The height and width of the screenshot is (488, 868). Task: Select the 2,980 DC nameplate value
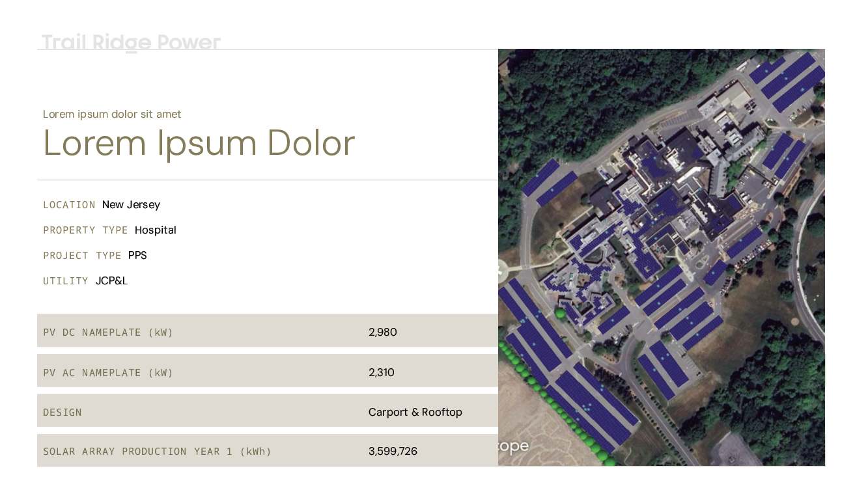[382, 332]
